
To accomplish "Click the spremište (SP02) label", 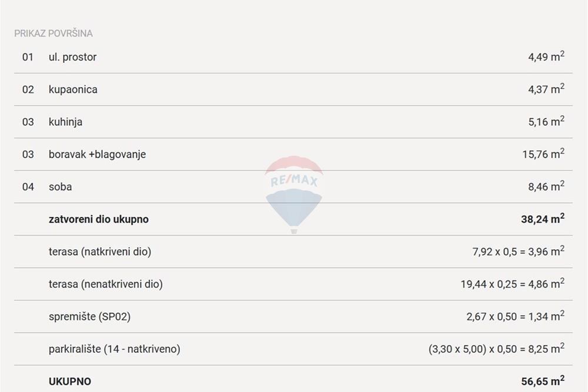I will tap(89, 317).
